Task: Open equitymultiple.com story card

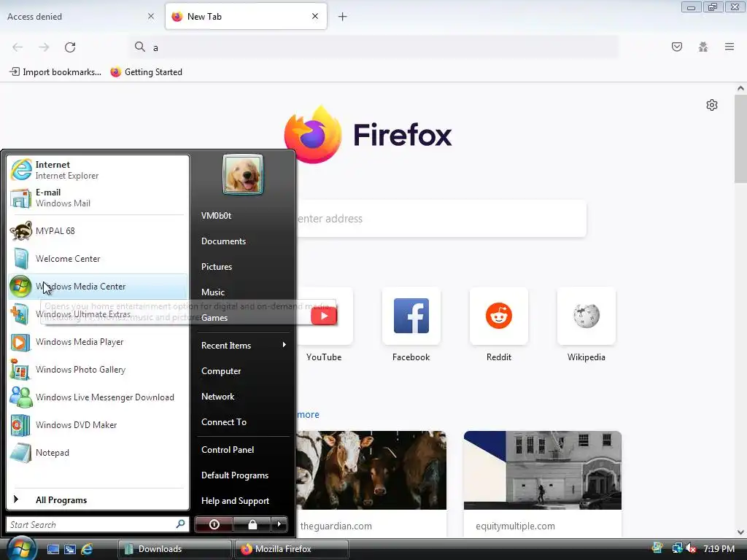Action: pyautogui.click(x=543, y=483)
